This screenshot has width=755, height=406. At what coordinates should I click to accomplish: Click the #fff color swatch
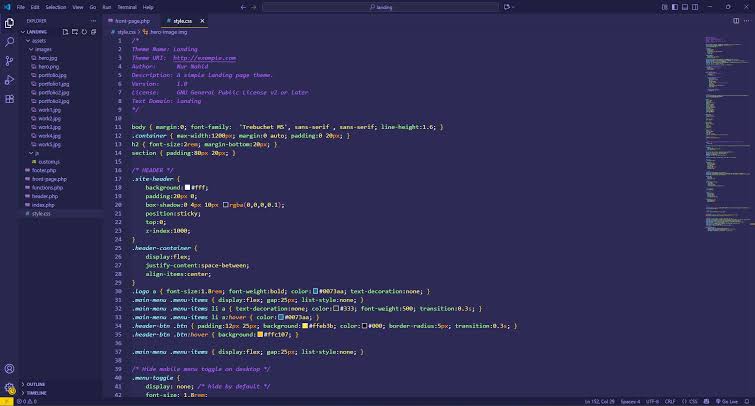point(187,187)
